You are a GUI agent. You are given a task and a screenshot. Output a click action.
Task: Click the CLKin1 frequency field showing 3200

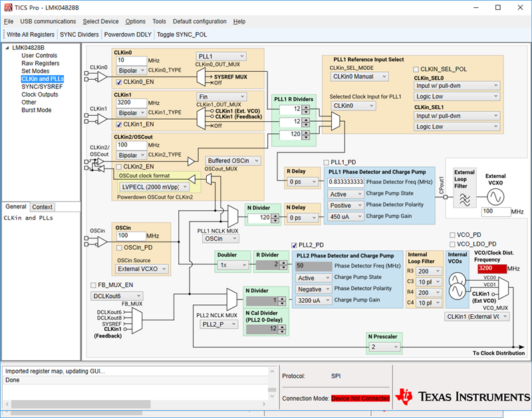pyautogui.click(x=131, y=103)
